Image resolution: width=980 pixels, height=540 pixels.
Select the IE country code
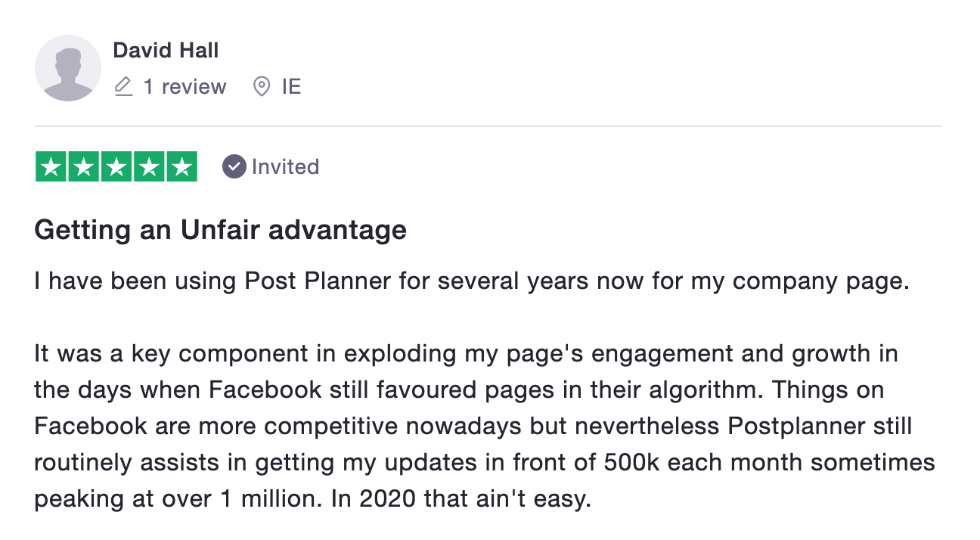pyautogui.click(x=291, y=87)
